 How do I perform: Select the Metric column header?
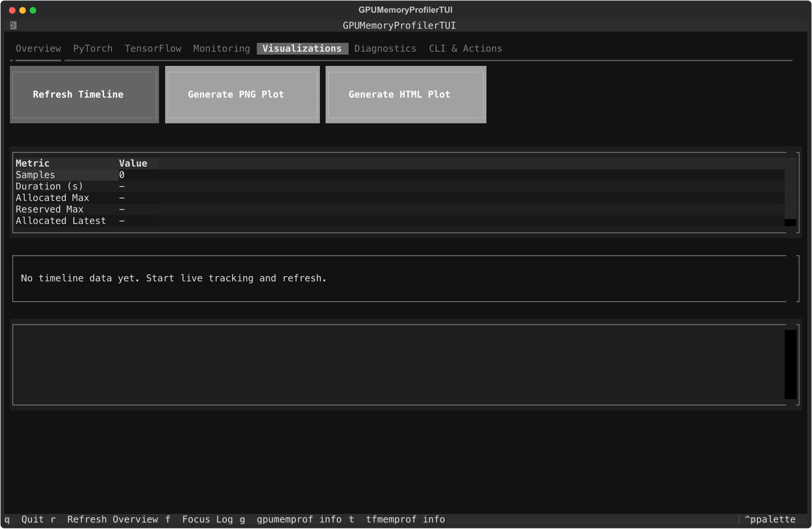pos(66,163)
